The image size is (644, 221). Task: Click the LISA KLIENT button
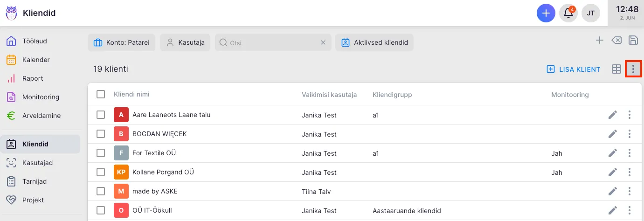(x=574, y=69)
